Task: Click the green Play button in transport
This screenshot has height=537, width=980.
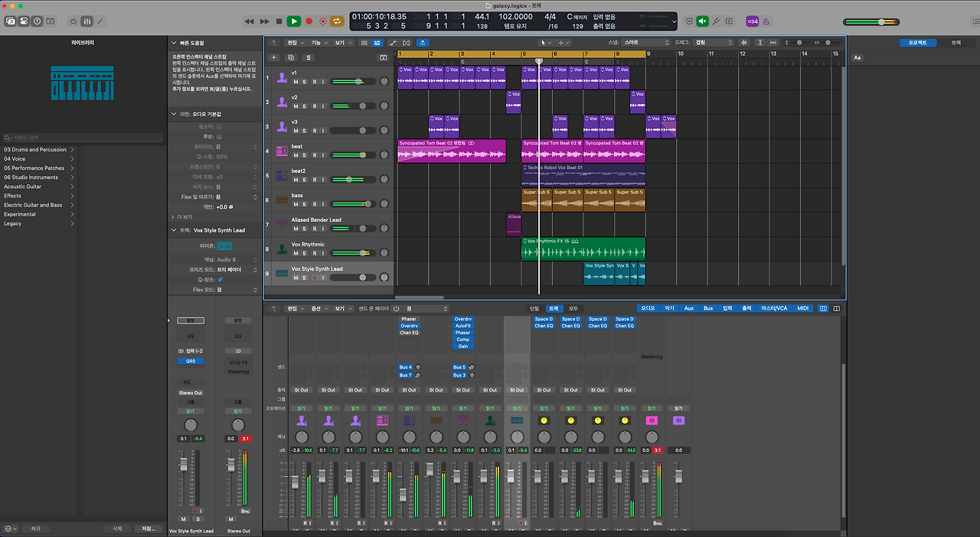Action: coord(293,21)
